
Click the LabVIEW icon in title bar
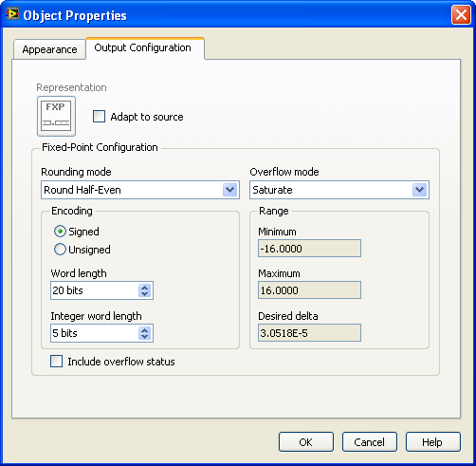coord(12,14)
